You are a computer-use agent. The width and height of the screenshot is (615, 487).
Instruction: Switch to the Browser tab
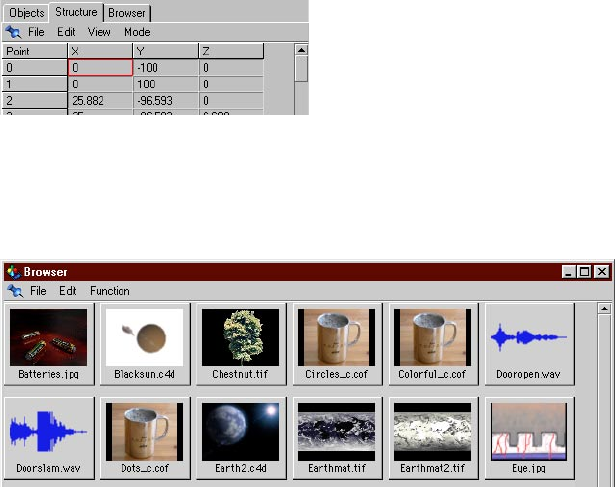tap(127, 13)
